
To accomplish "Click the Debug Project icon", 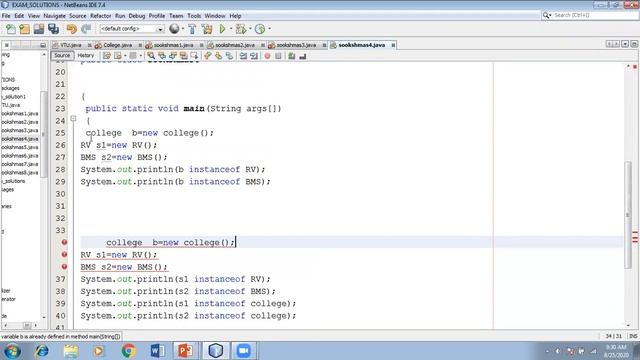I will (x=241, y=29).
